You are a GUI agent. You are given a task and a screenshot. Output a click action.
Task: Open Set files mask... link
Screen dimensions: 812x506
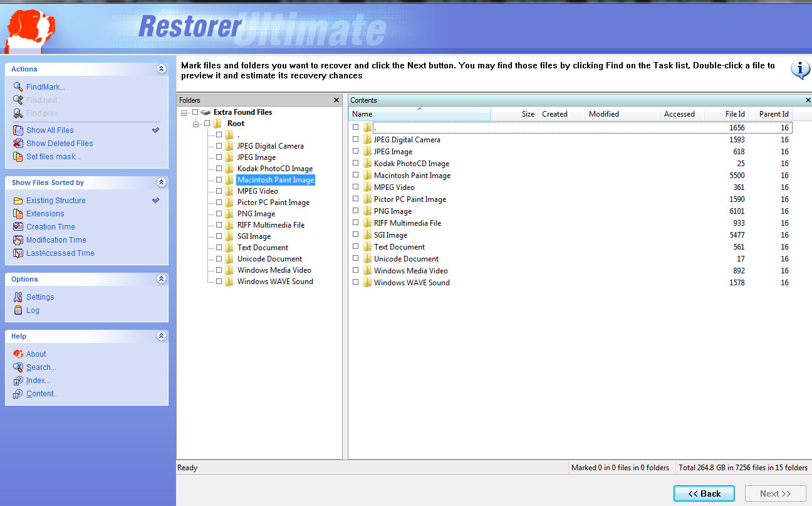[x=53, y=157]
